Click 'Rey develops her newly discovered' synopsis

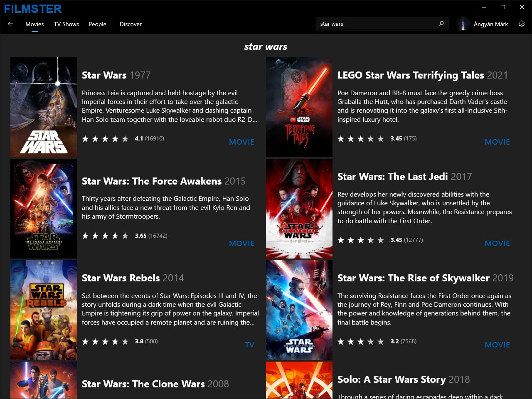coord(425,207)
